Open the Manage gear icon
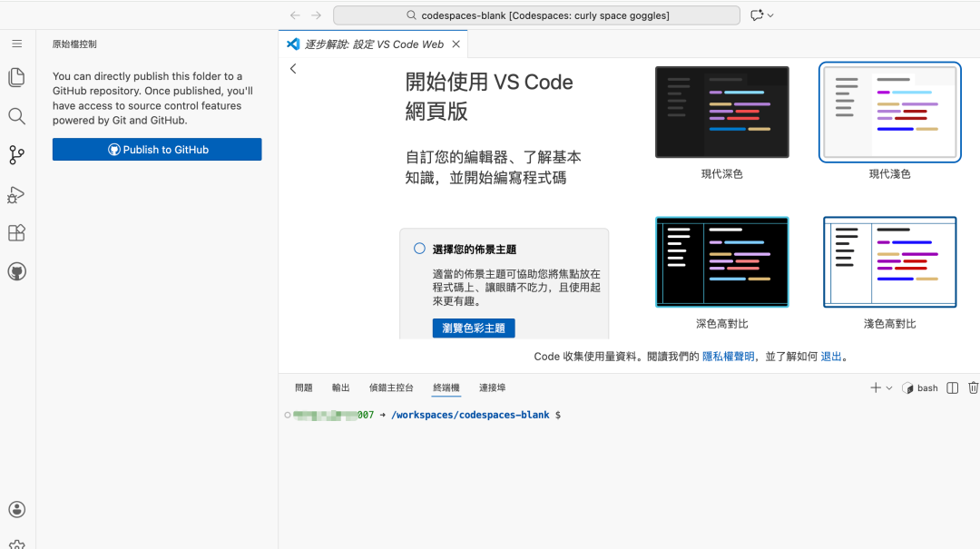Viewport: 980px width, 549px height. click(17, 544)
